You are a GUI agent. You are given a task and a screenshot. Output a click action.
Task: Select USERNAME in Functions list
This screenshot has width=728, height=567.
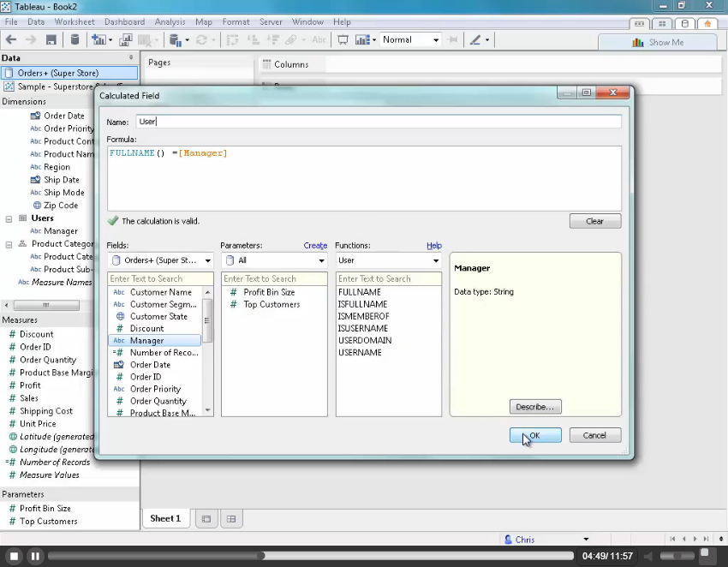point(360,352)
